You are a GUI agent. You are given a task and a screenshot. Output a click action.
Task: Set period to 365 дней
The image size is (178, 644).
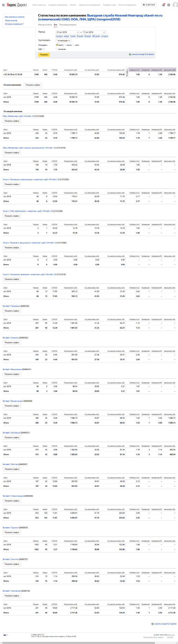coord(96,36)
